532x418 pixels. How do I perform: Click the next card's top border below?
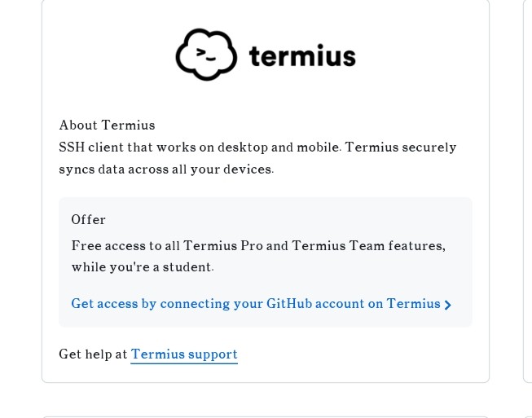266,416
